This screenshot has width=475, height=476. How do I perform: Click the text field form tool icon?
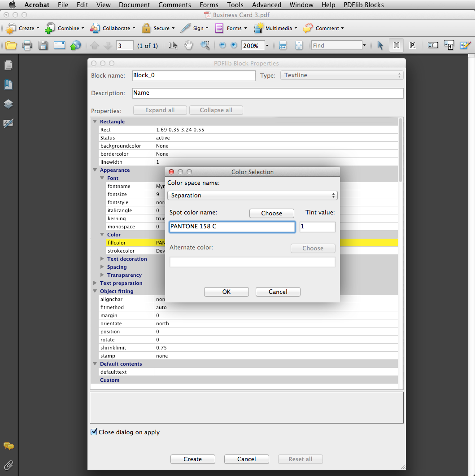coord(432,45)
